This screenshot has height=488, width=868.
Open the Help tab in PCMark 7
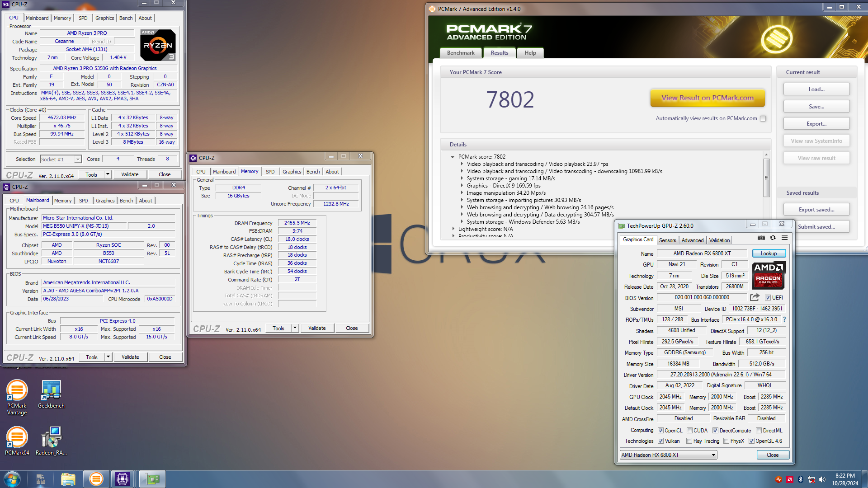[530, 53]
